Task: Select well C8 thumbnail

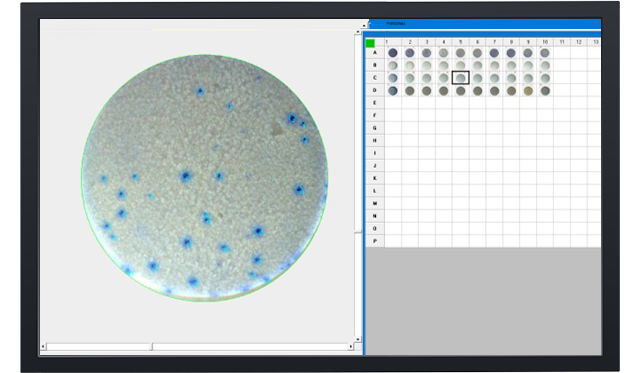Action: tap(511, 78)
